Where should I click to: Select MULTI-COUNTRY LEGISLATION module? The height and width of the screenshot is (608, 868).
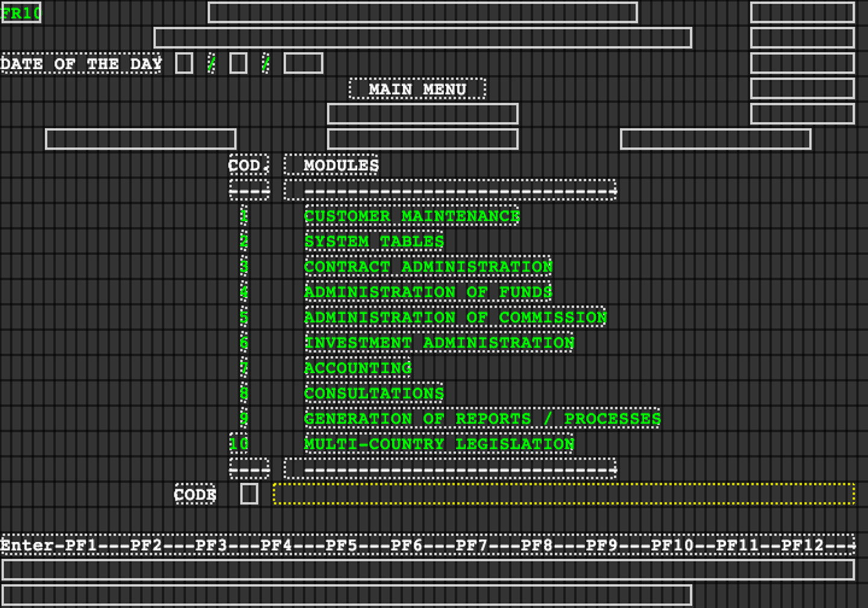click(x=439, y=444)
